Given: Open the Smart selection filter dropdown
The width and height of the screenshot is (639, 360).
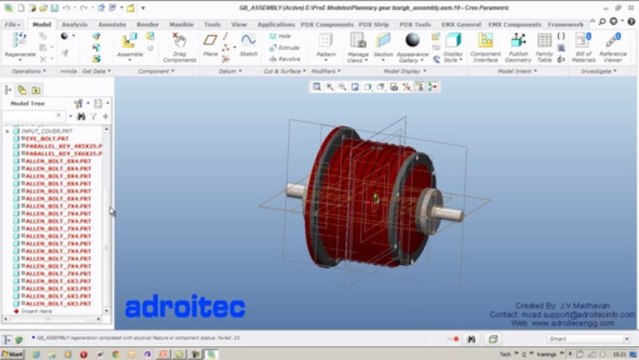Looking at the screenshot, I should tap(588, 339).
